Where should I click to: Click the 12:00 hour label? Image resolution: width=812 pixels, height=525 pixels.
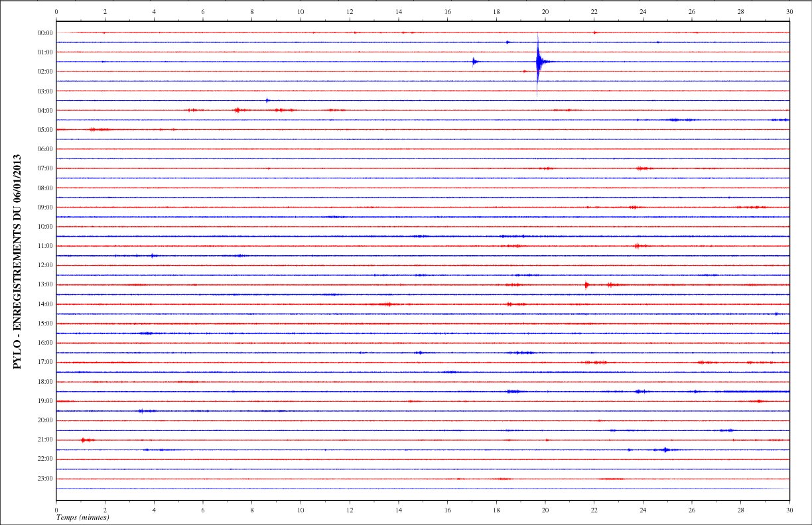(46, 265)
